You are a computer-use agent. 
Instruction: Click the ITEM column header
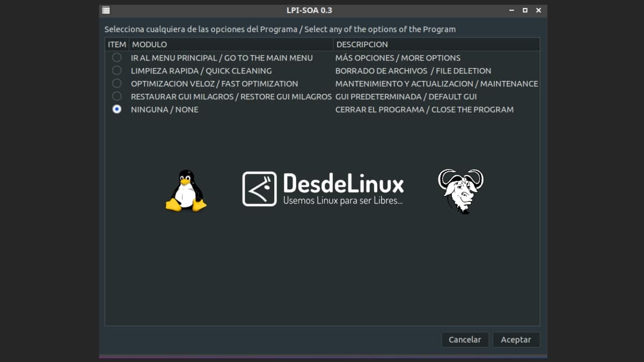pos(117,44)
